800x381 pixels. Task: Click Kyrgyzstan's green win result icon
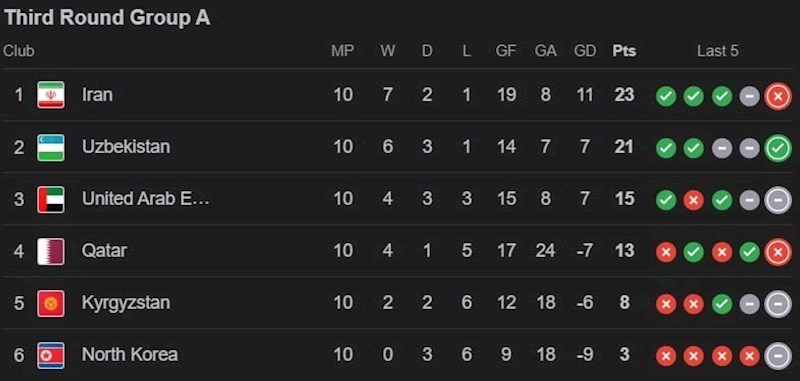(722, 304)
